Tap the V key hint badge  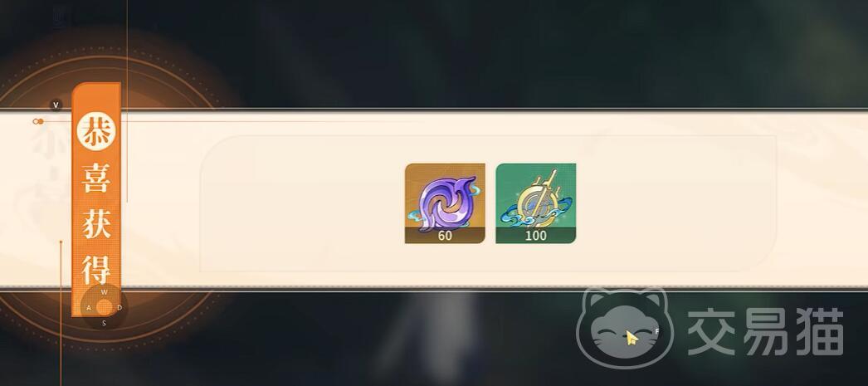coord(56,105)
